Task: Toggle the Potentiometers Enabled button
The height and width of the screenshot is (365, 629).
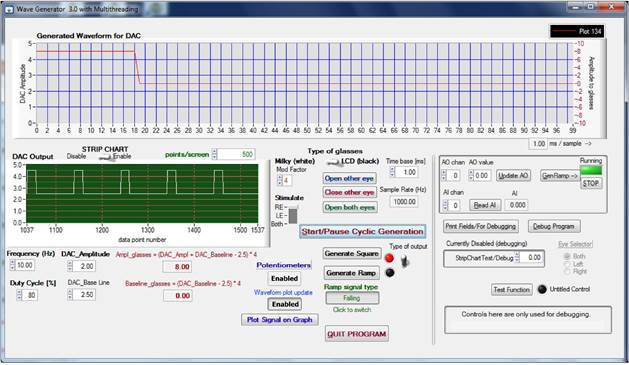Action: [x=284, y=278]
